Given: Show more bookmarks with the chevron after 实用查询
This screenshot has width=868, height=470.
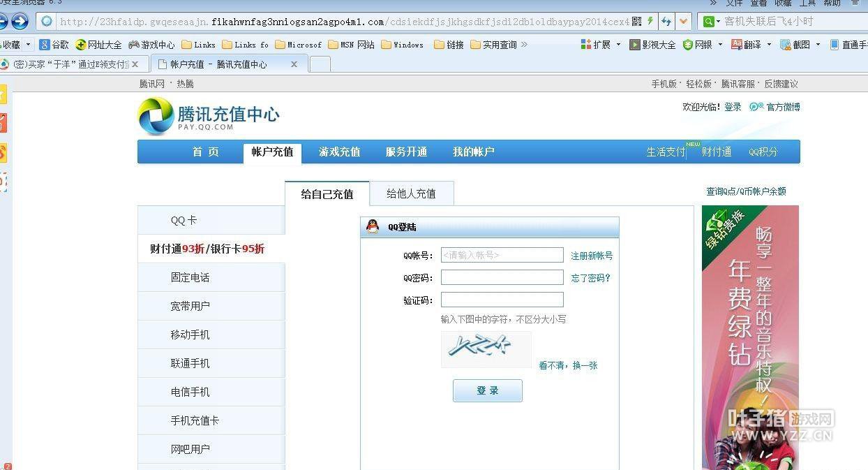Looking at the screenshot, I should pyautogui.click(x=524, y=45).
